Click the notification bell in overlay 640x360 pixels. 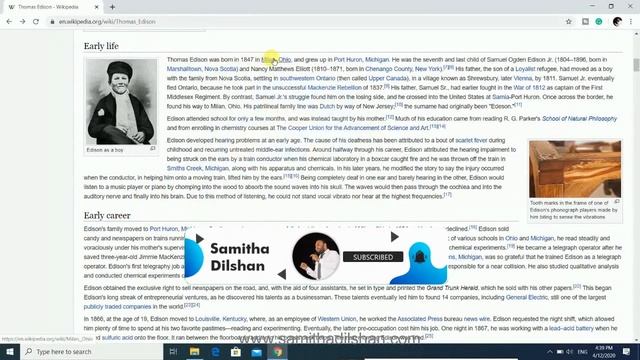pyautogui.click(x=420, y=257)
